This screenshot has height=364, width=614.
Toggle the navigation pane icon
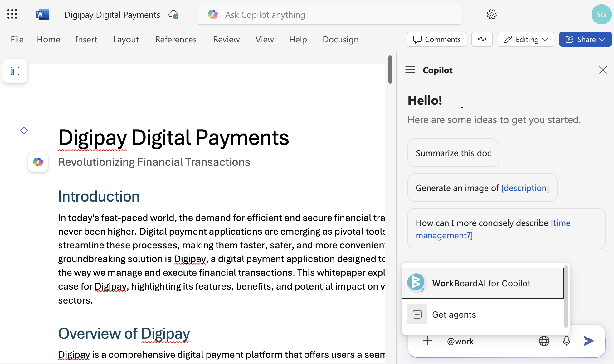15,71
